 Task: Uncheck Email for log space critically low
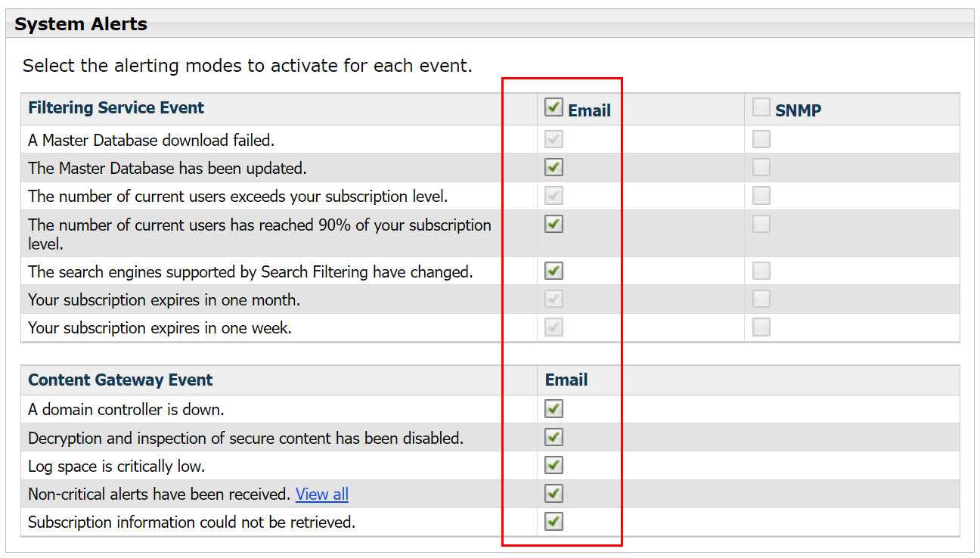point(554,465)
